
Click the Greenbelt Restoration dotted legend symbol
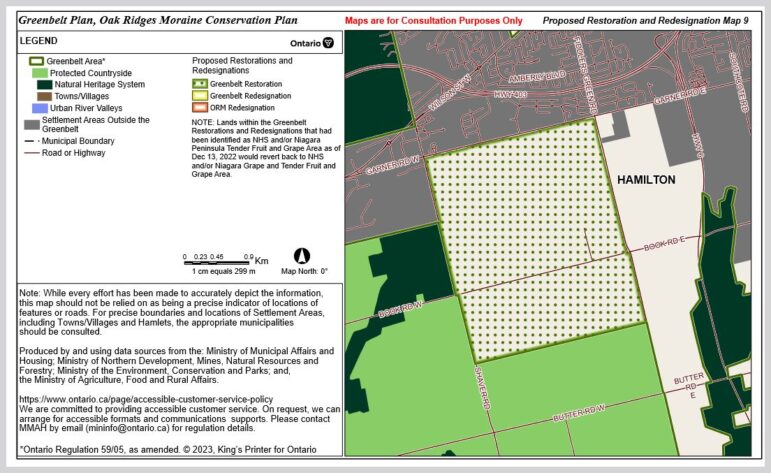click(200, 84)
